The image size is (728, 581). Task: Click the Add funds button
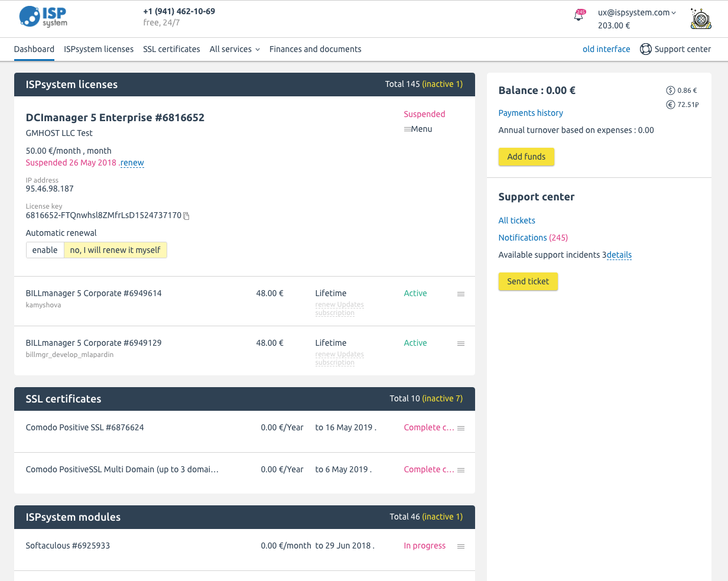(526, 157)
